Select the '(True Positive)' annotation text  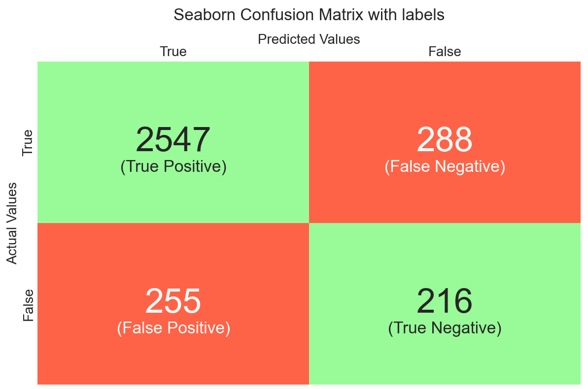[x=173, y=166]
